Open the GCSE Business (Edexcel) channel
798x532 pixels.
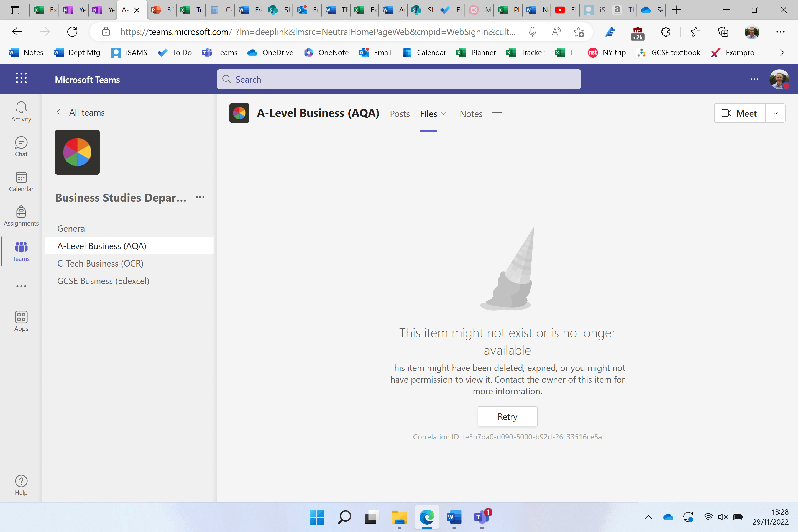(129, 281)
